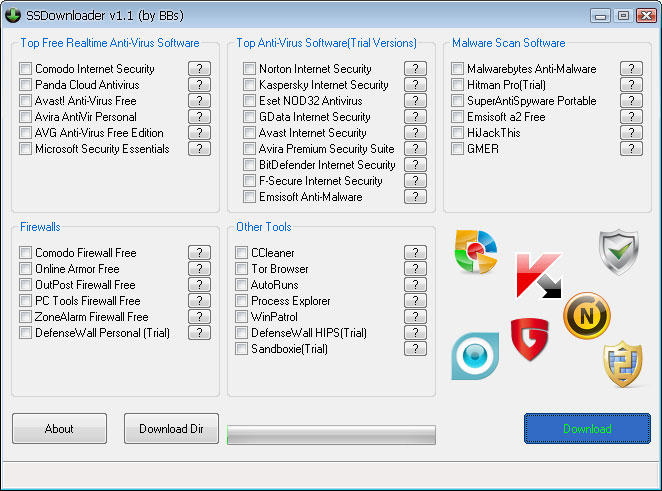Check Avira Premium Security Suite
Screen dimensions: 662x491
point(250,149)
